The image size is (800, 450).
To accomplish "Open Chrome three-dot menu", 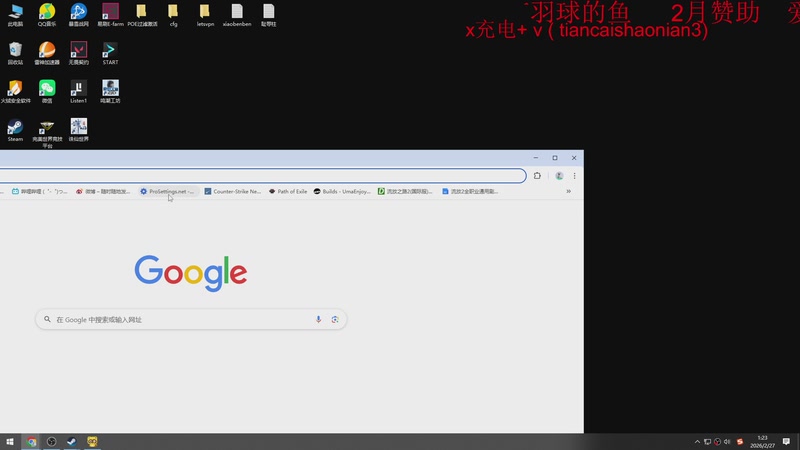I will coord(574,176).
